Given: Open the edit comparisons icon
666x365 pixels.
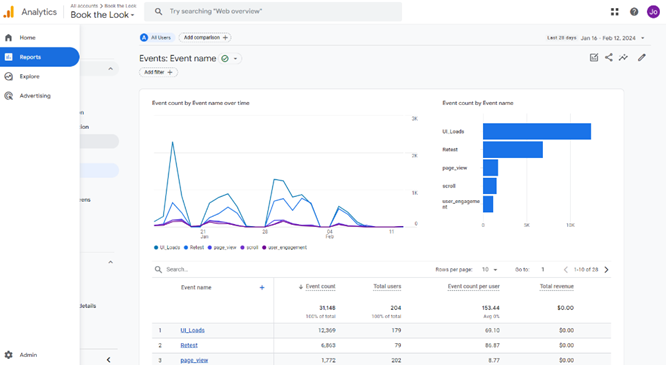Looking at the screenshot, I should point(594,57).
